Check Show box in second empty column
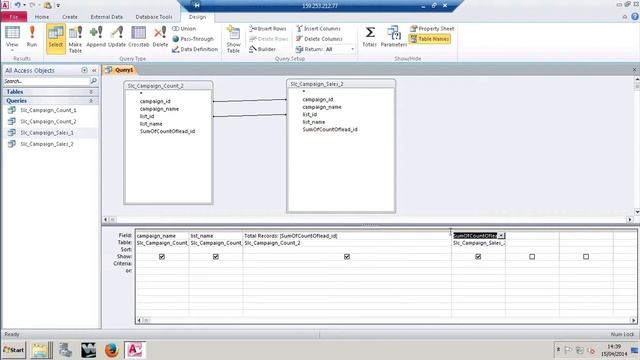 click(x=586, y=257)
